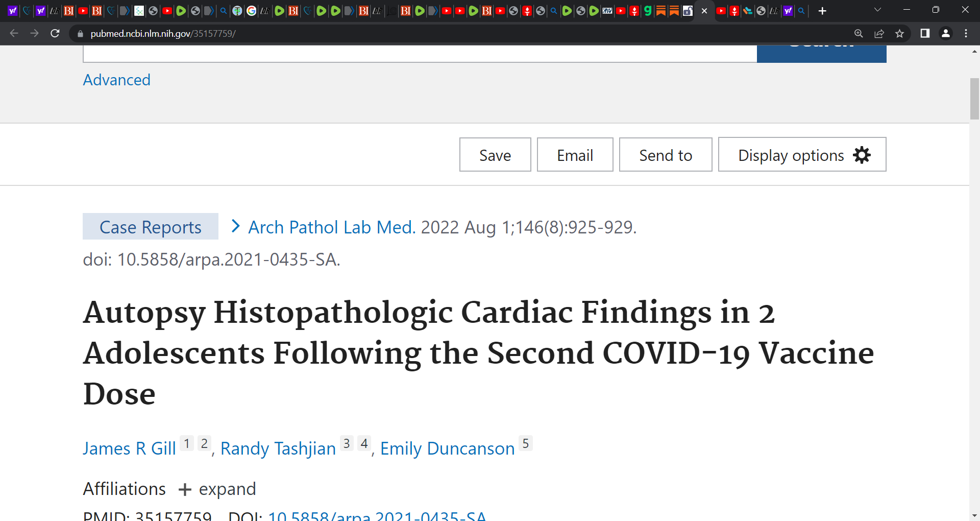980x521 pixels.
Task: Expand the Affiliations section
Action: tap(217, 489)
